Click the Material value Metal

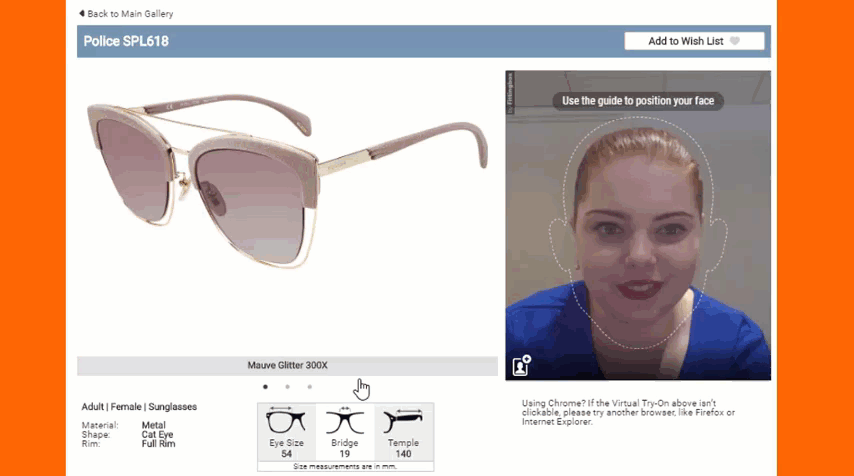(x=153, y=425)
